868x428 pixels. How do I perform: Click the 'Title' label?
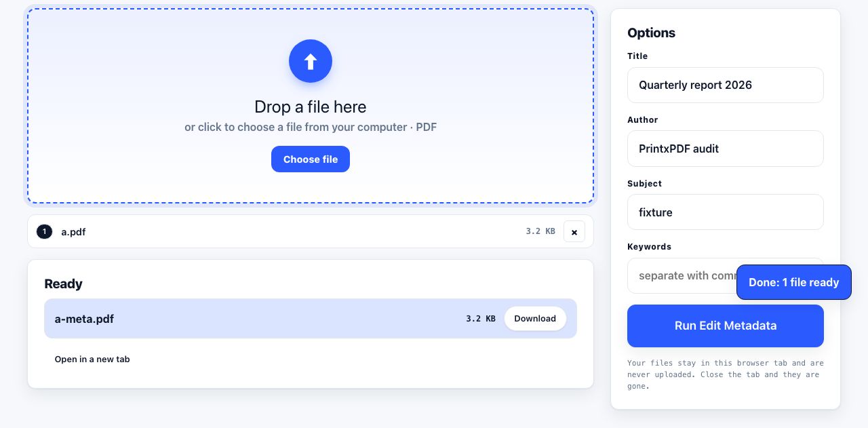[637, 56]
